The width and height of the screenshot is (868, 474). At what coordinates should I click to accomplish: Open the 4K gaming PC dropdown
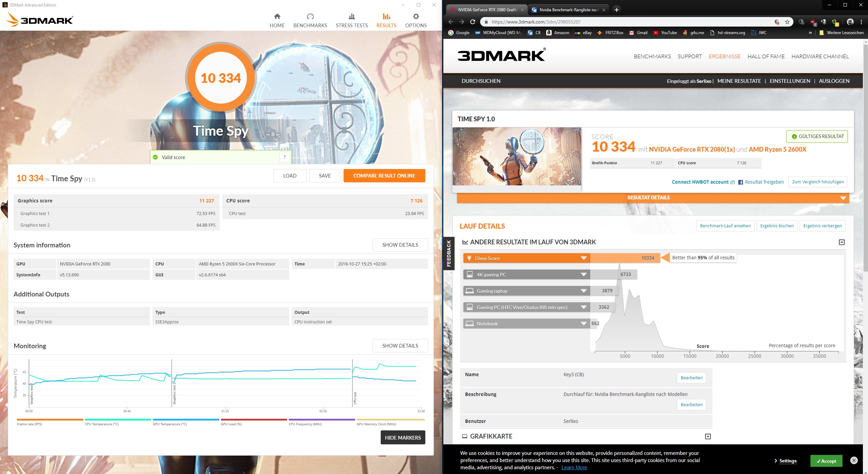point(583,275)
